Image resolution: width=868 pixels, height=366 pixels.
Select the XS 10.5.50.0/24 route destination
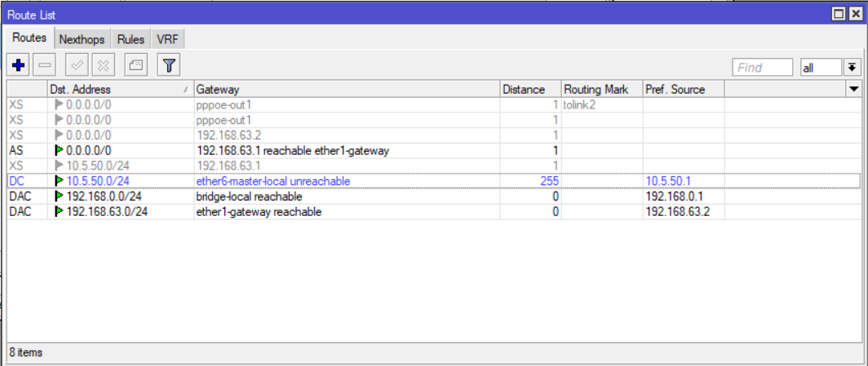coord(98,165)
